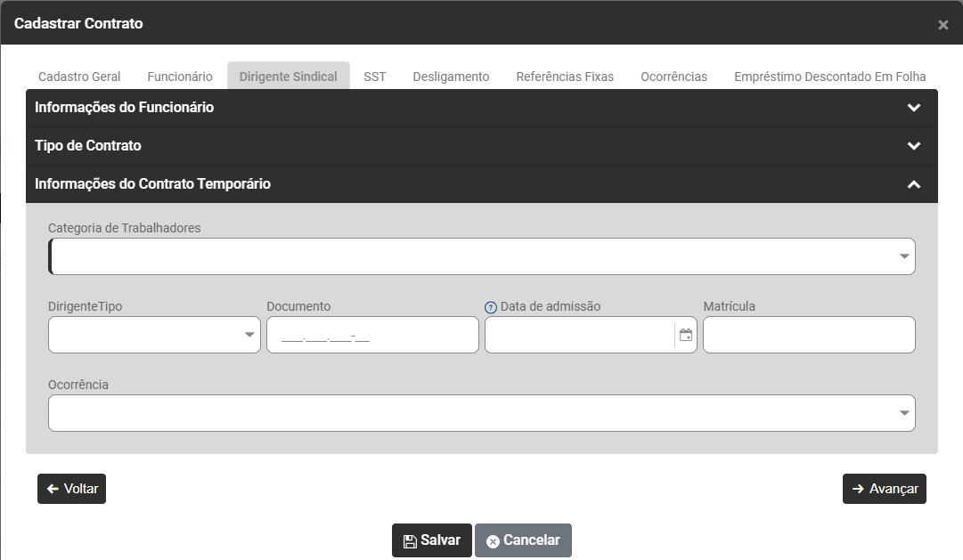Click the Cancelar button

(523, 540)
